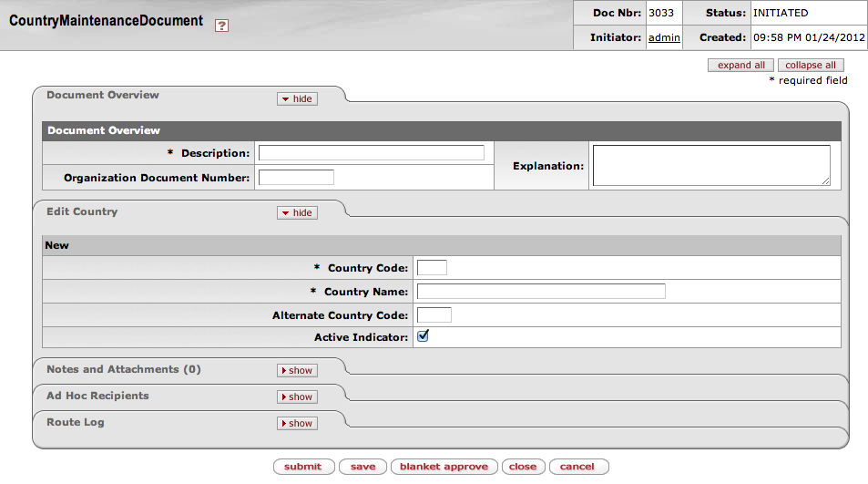Click the Country Name input field
This screenshot has width=868, height=484.
tap(541, 292)
